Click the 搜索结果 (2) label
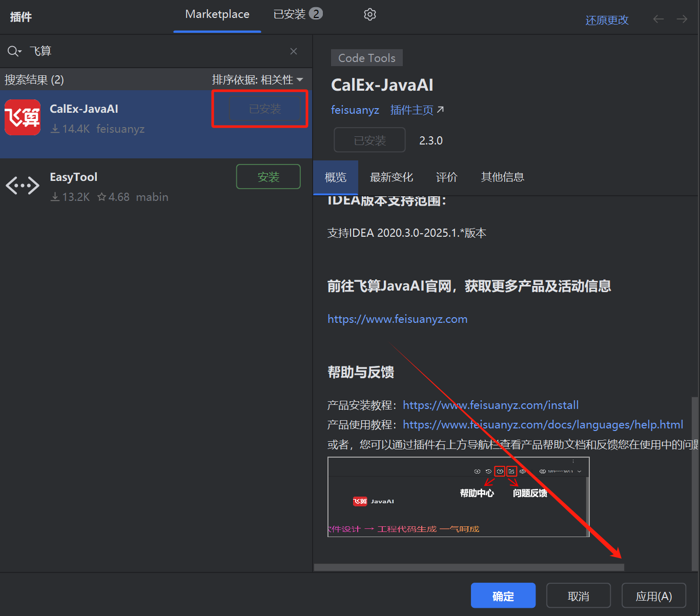Viewport: 700px width, 616px height. click(x=34, y=80)
